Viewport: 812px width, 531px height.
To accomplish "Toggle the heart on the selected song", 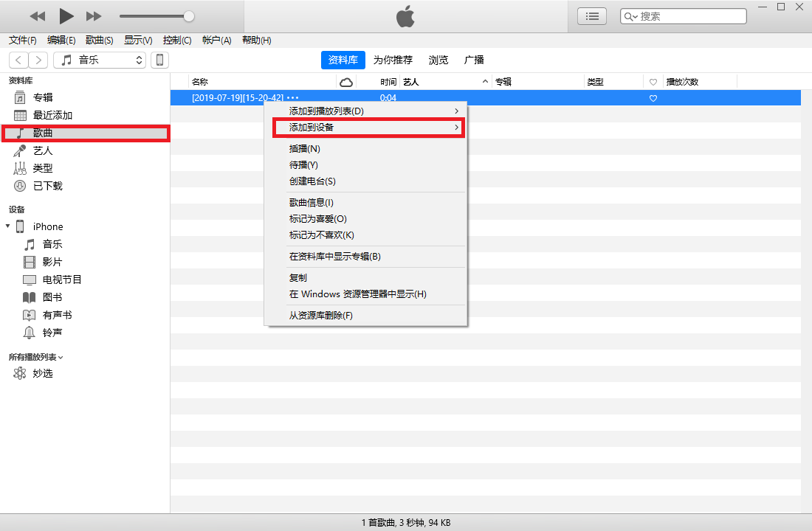I will pos(653,98).
